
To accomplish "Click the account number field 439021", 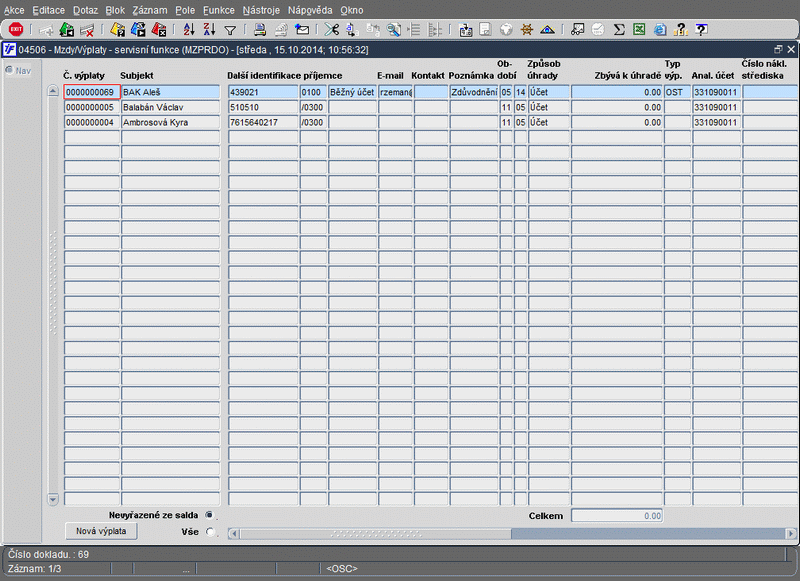I will pyautogui.click(x=263, y=92).
